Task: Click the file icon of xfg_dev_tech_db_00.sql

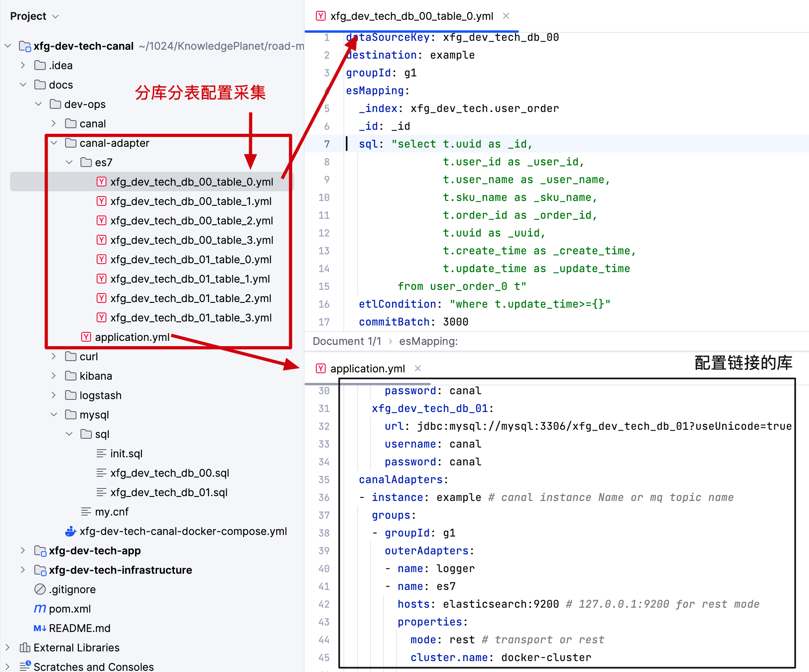Action: (102, 473)
